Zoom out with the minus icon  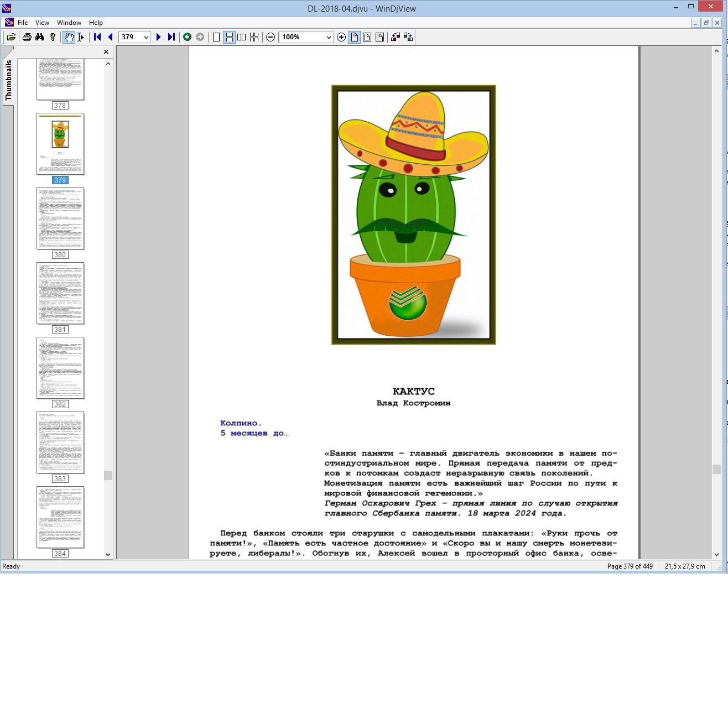point(271,37)
